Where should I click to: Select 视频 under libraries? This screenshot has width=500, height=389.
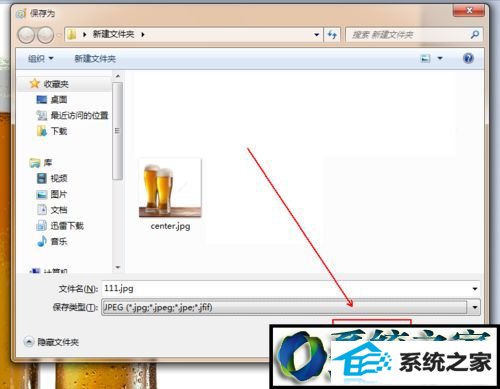[59, 178]
